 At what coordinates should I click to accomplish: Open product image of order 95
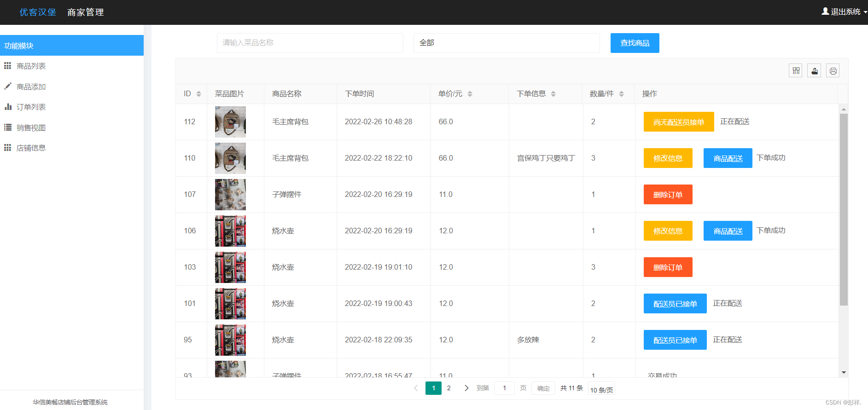coord(230,340)
